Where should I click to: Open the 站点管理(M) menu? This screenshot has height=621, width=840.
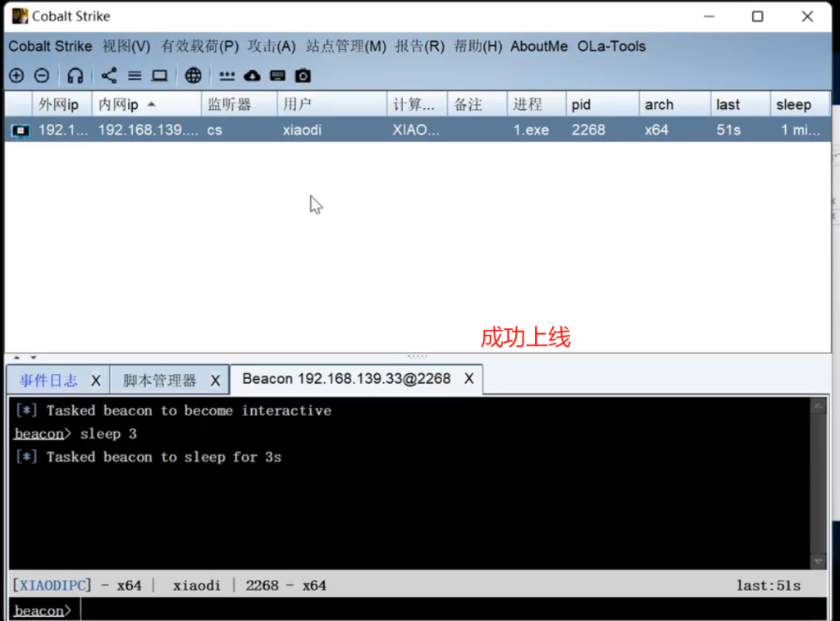point(346,47)
